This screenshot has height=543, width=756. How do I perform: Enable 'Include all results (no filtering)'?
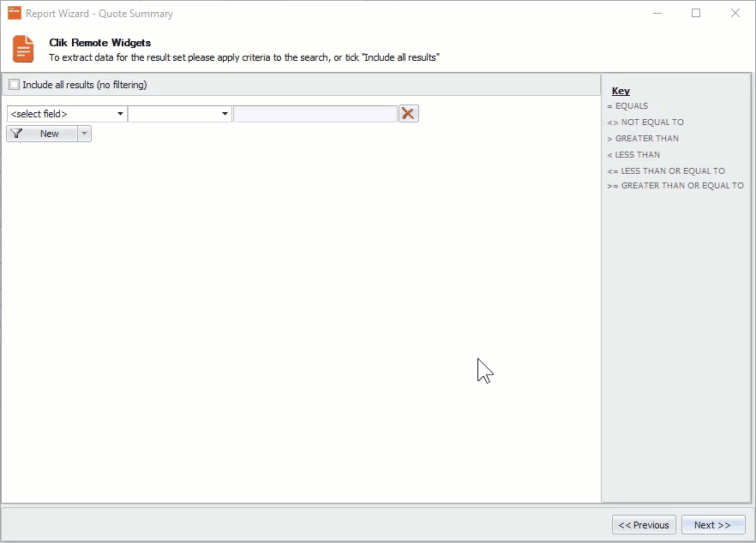14,84
